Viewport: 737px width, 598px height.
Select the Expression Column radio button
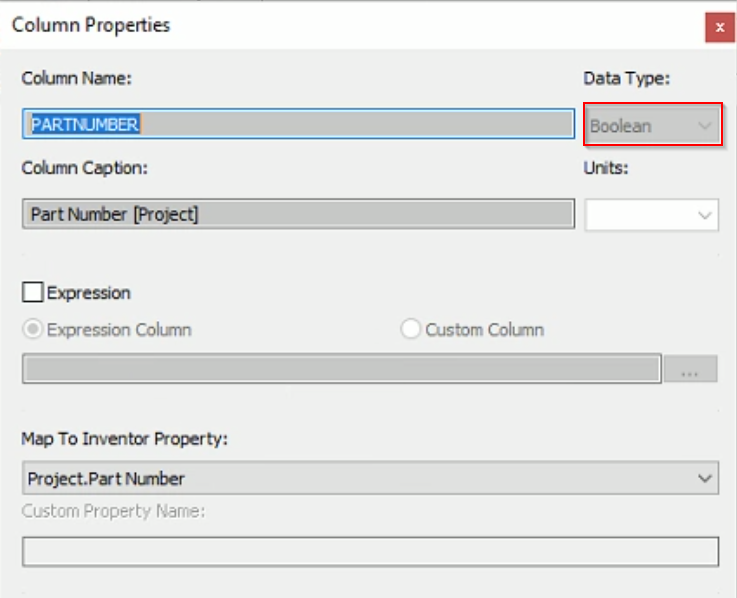[33, 329]
